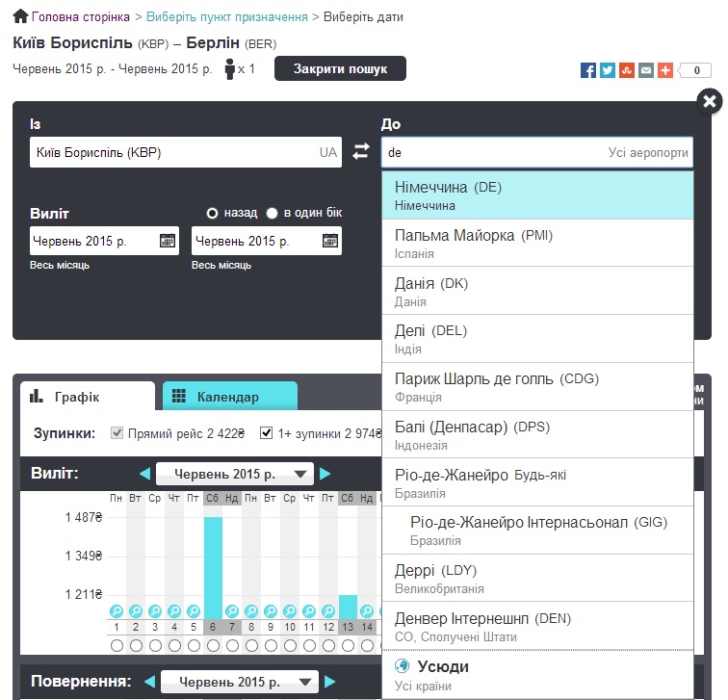Click the home icon for Головна сторінка
728x700 pixels.
click(x=20, y=17)
